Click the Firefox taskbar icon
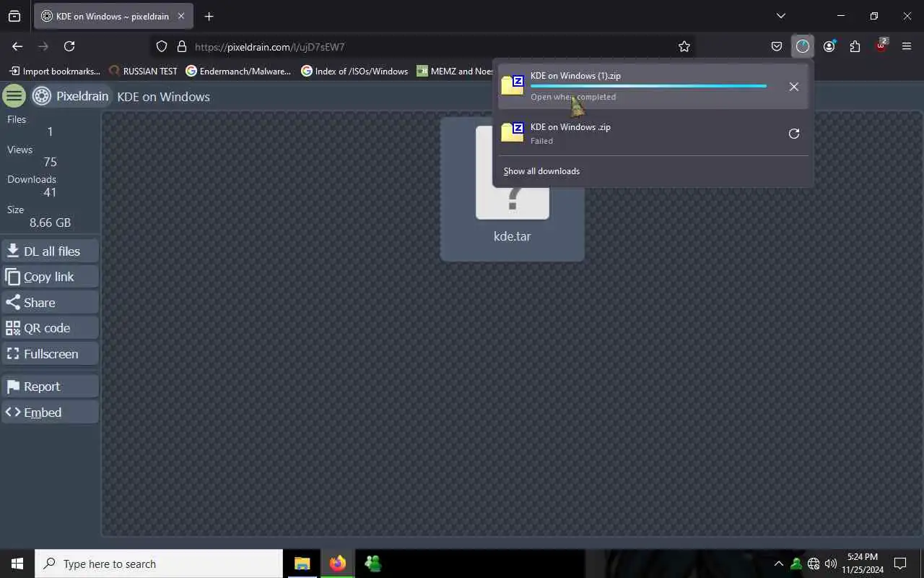 click(x=337, y=564)
